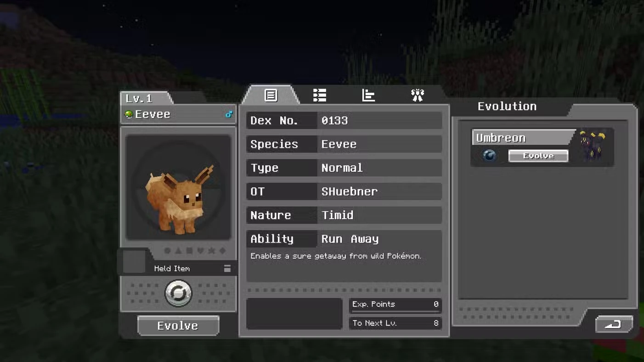Click the male gender symbol beside Eevee
The height and width of the screenshot is (362, 644).
229,114
